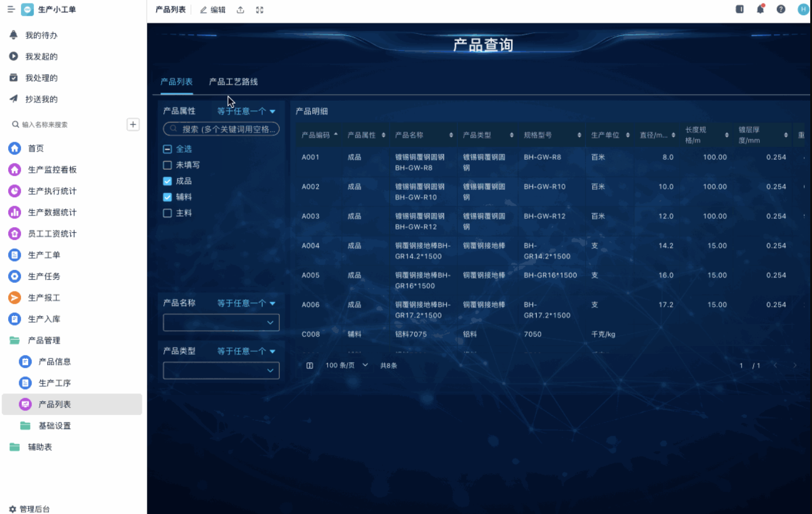Open 生产监控看板 dashboard
The height and width of the screenshot is (514, 812).
coord(52,169)
